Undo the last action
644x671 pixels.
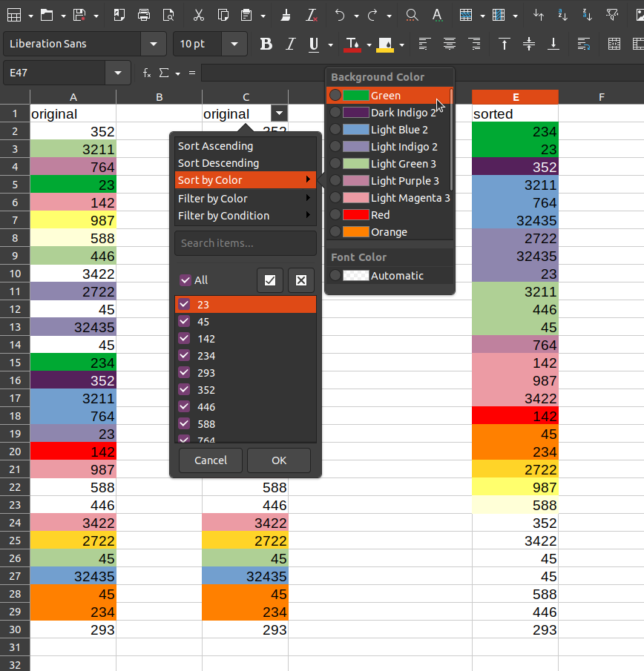point(340,14)
